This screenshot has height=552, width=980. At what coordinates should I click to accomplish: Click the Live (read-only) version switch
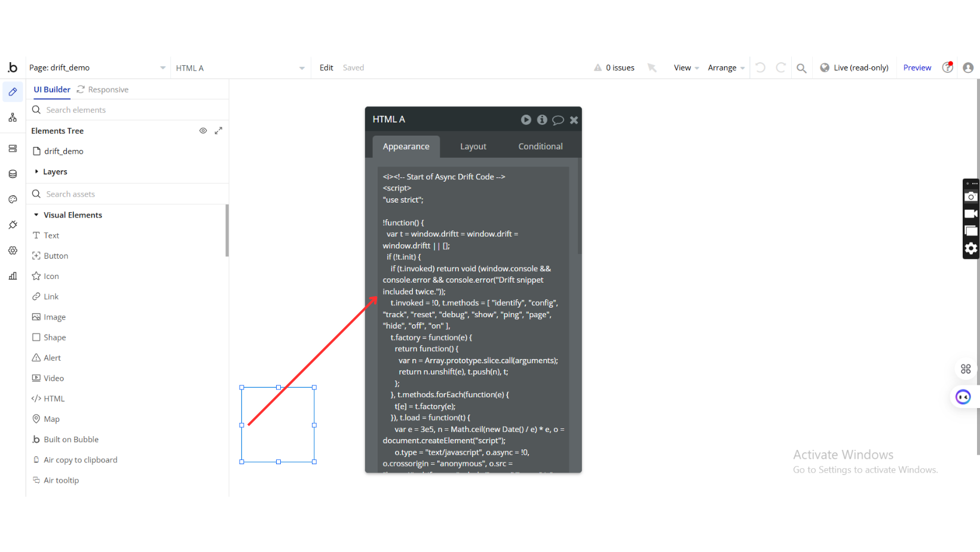click(x=854, y=68)
